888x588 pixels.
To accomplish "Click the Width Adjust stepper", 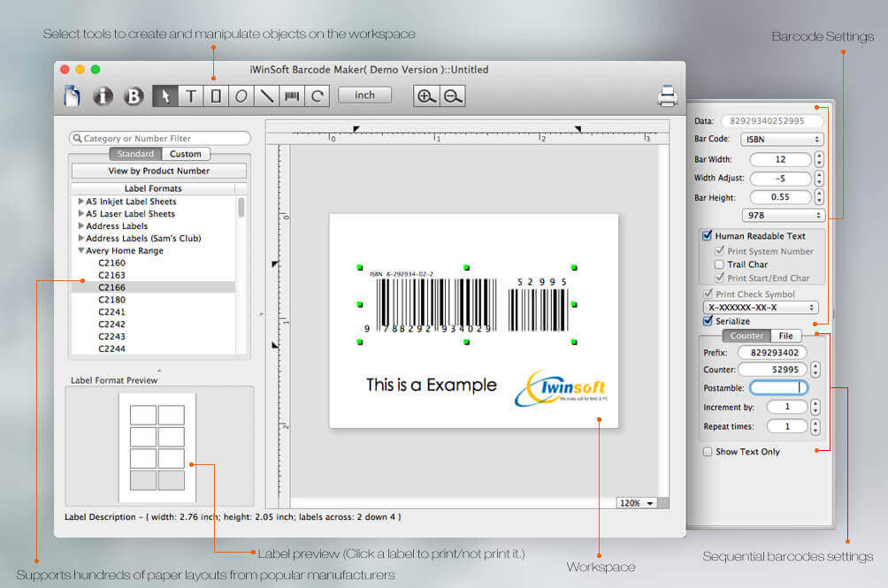I will pos(819,179).
